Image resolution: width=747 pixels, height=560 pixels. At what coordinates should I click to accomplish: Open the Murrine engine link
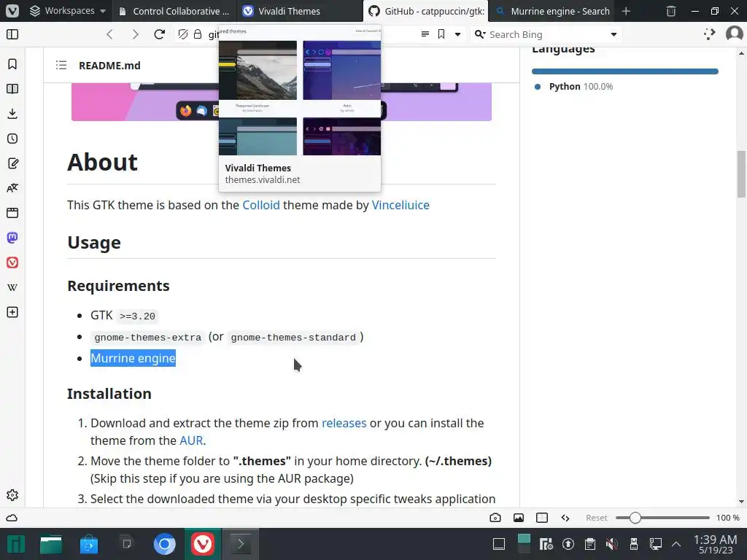coord(133,358)
